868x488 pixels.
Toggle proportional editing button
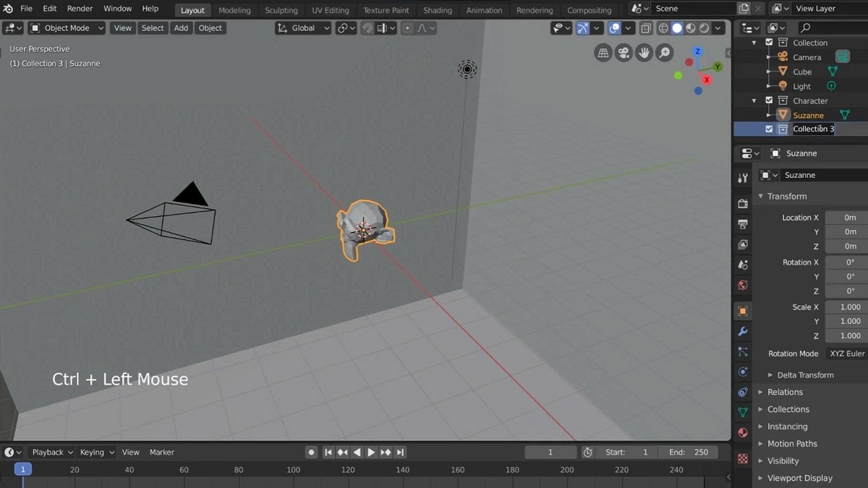(x=407, y=28)
